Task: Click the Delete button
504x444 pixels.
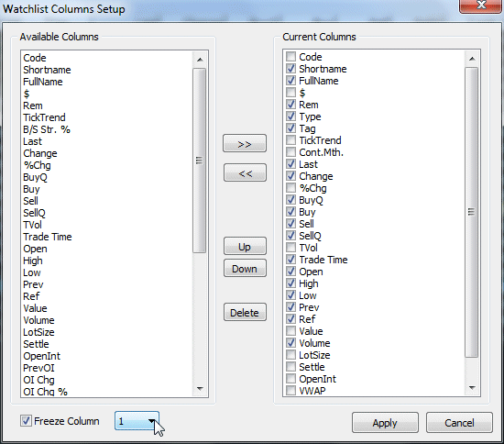Action: (245, 312)
